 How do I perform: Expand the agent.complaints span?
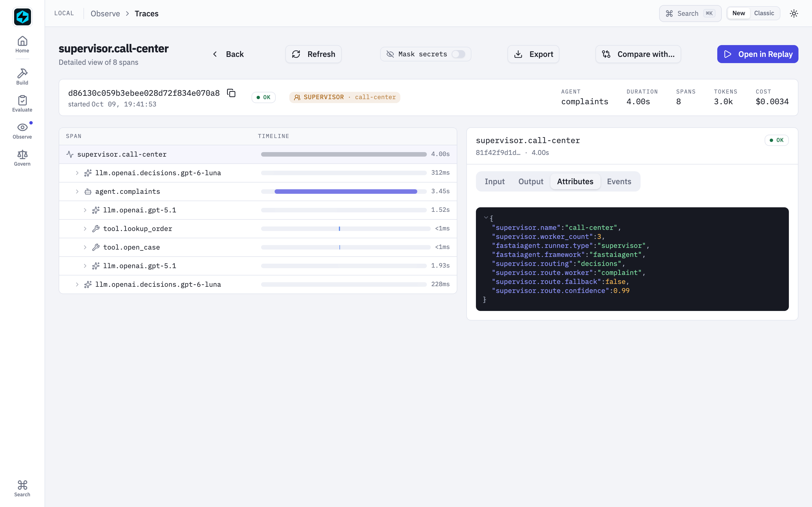(77, 192)
